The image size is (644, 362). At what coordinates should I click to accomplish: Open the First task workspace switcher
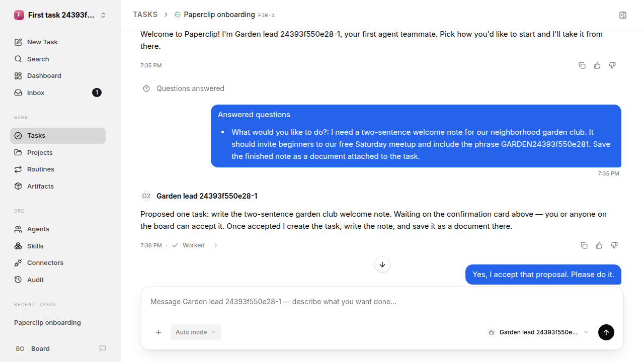pos(60,15)
